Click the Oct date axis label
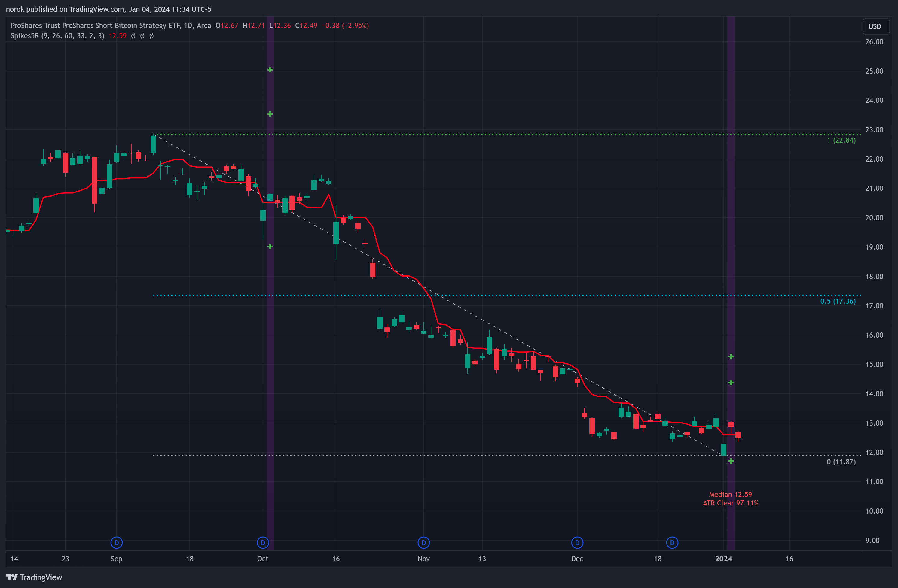 [x=263, y=559]
